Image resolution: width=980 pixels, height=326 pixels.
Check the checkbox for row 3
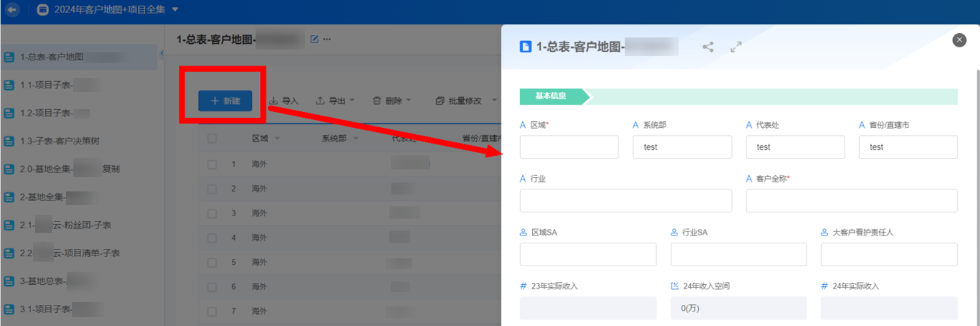click(x=212, y=213)
